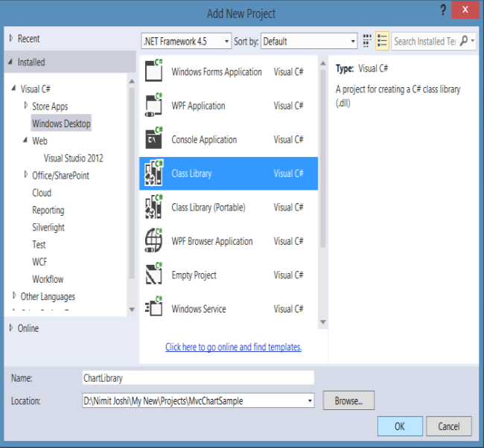Collapse the Installed section
Viewport: 484px width, 448px height.
coord(10,62)
